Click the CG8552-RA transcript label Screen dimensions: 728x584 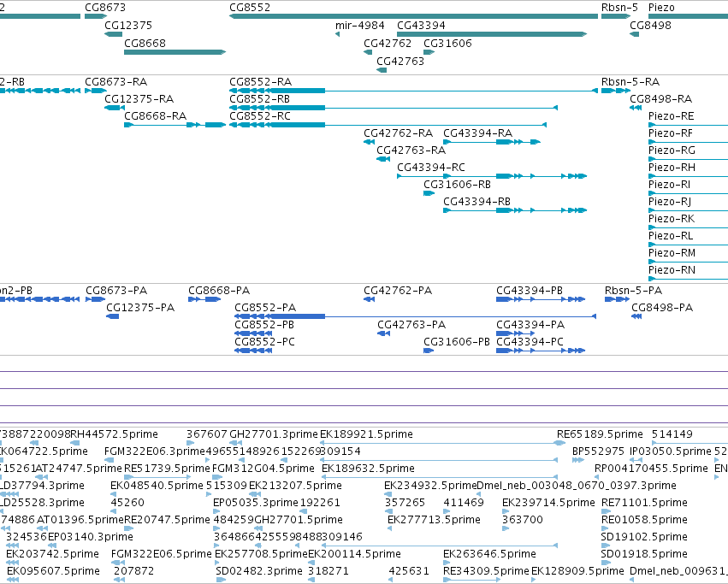tap(260, 82)
